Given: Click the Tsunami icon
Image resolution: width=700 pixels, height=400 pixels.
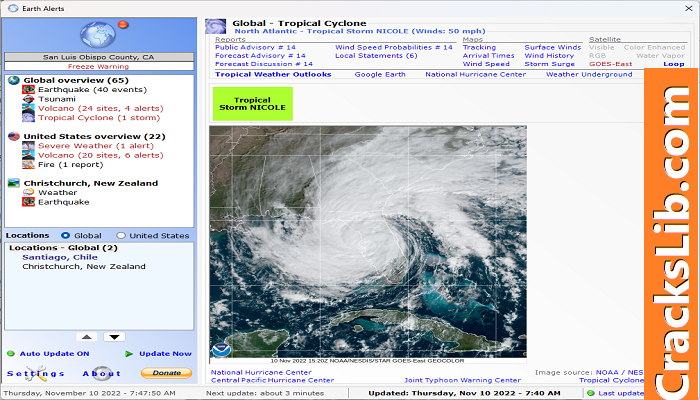Looking at the screenshot, I should coord(29,99).
